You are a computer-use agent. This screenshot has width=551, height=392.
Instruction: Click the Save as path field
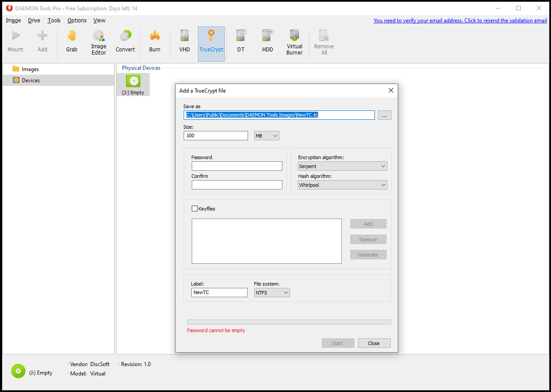click(x=279, y=115)
